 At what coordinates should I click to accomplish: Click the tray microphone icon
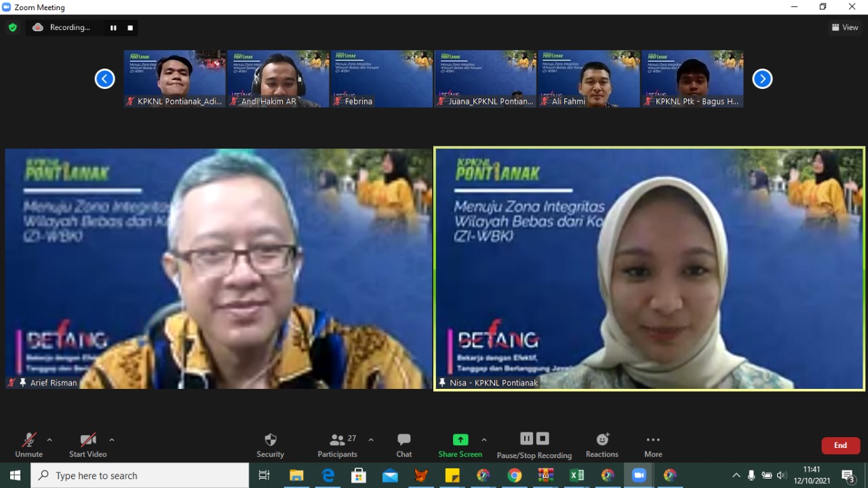[x=751, y=475]
